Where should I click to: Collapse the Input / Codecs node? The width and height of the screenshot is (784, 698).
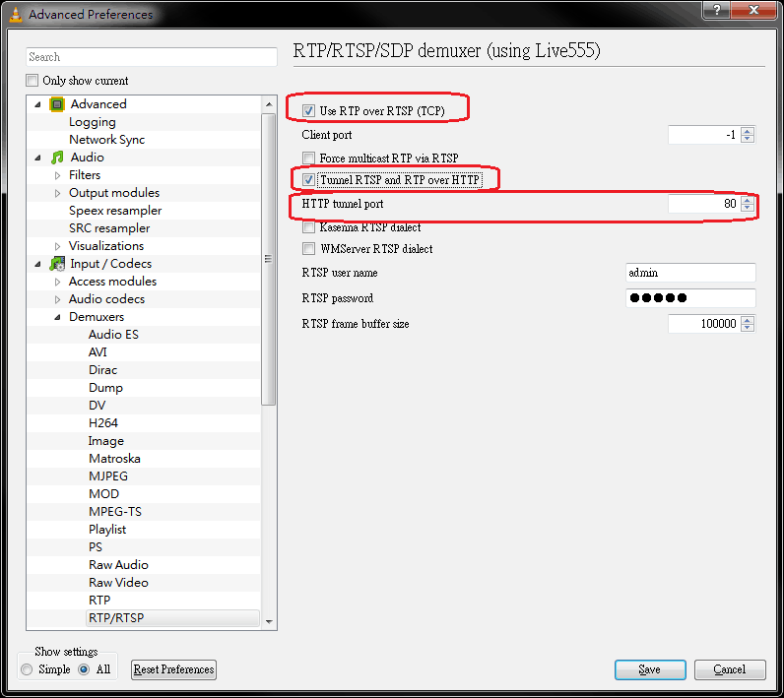(37, 264)
